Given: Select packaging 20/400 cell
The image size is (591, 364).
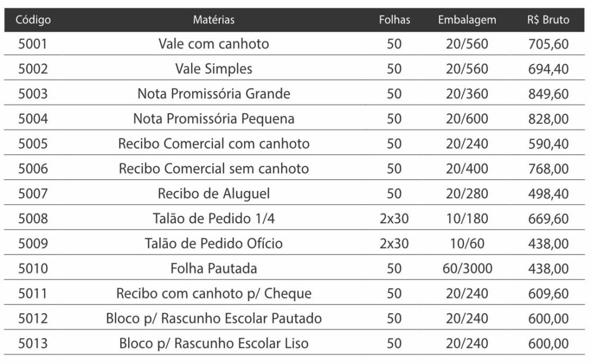Looking at the screenshot, I should click(x=467, y=169).
